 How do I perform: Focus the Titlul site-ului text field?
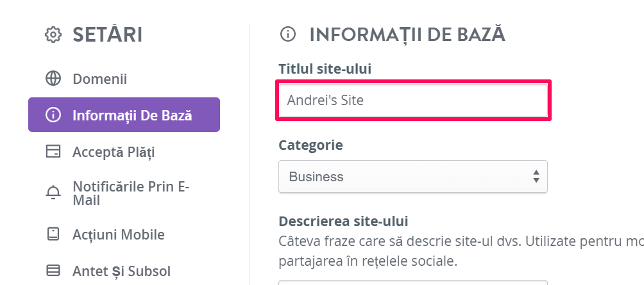413,101
